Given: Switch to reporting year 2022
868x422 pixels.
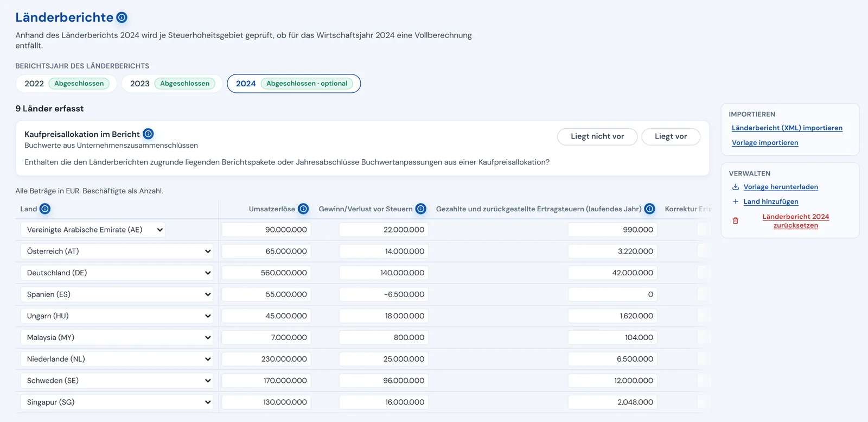Looking at the screenshot, I should tap(66, 84).
